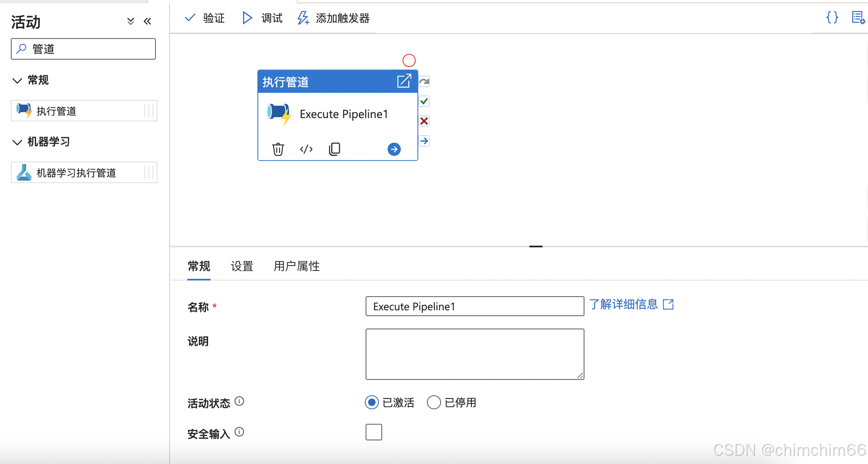868x464 pixels.
Task: Open pipeline with the external-open icon
Action: [x=404, y=81]
